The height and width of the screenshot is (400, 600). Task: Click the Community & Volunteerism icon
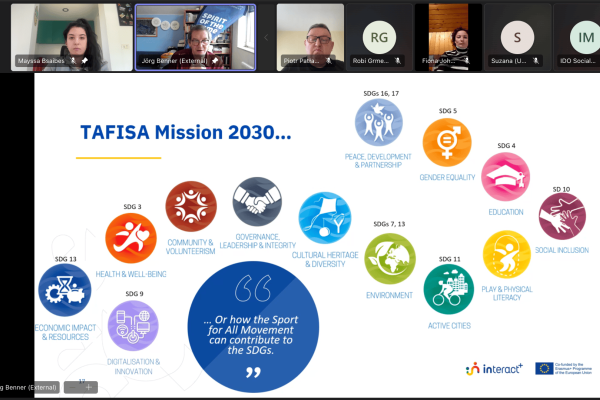click(190, 206)
